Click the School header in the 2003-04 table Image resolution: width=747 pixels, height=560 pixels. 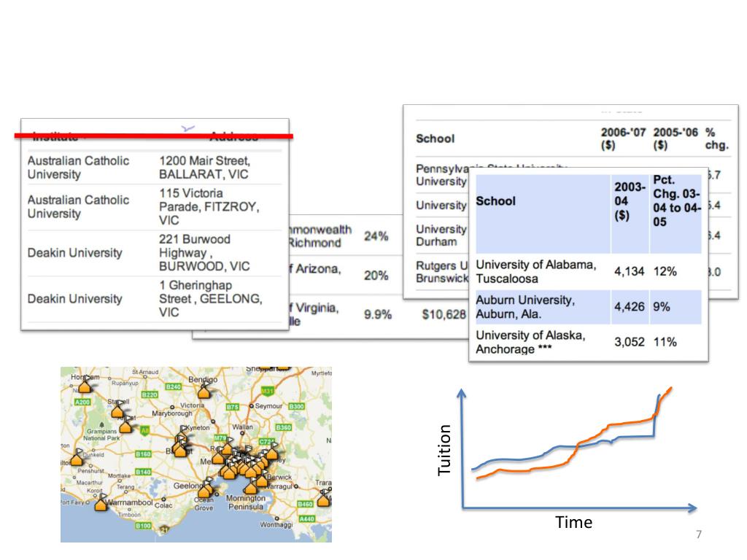[x=495, y=201]
